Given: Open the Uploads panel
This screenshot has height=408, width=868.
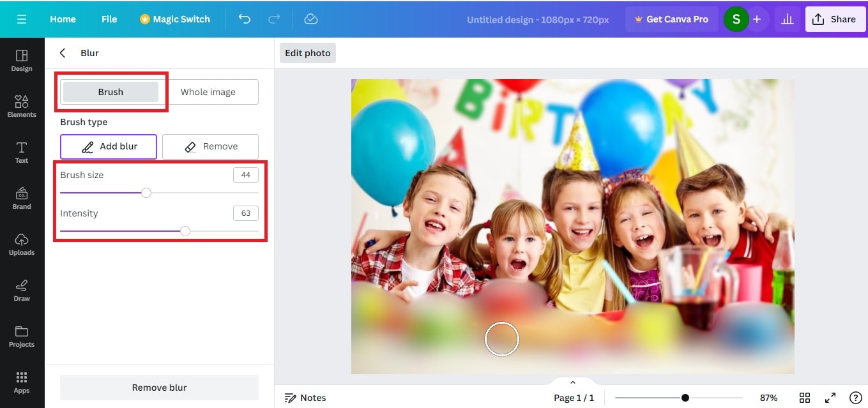Looking at the screenshot, I should (x=22, y=243).
